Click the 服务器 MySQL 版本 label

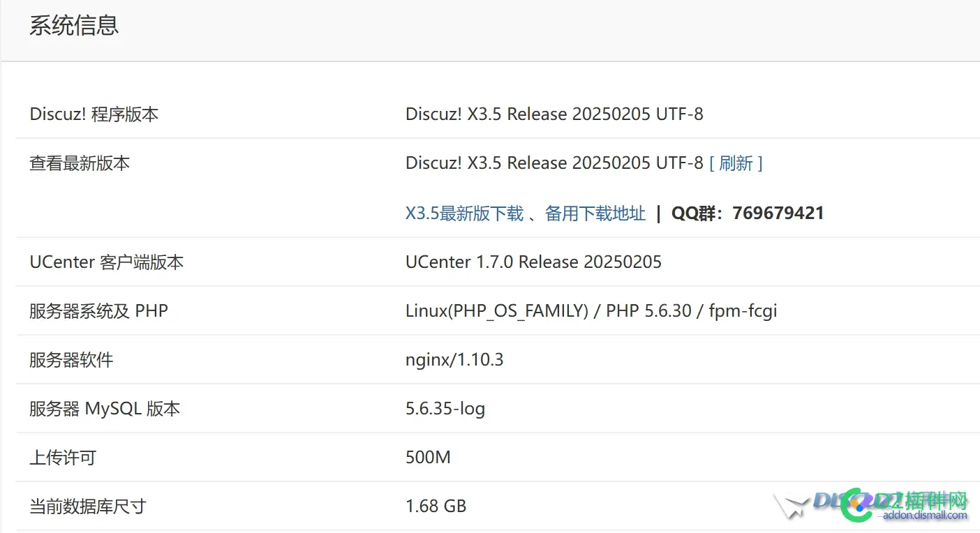(x=105, y=409)
